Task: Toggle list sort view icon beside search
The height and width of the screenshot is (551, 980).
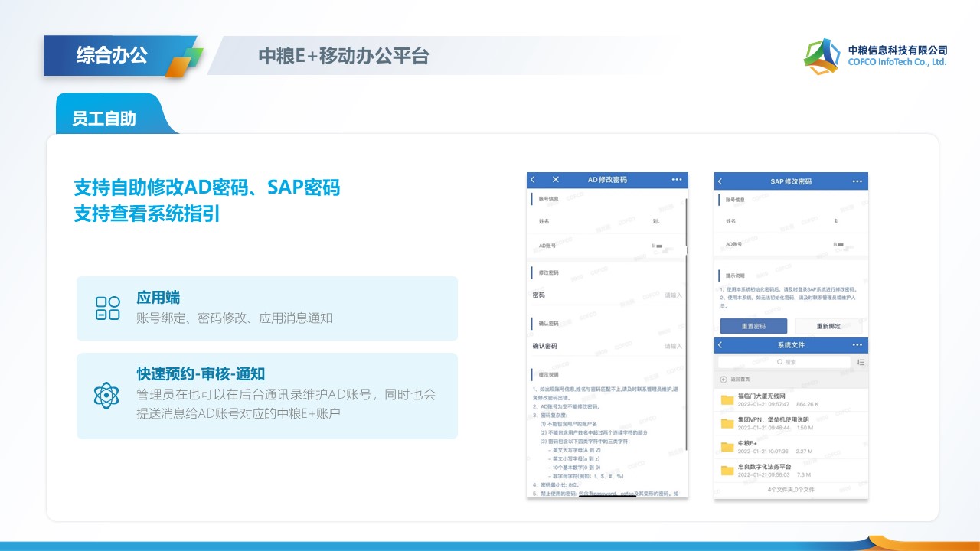Action: click(861, 362)
